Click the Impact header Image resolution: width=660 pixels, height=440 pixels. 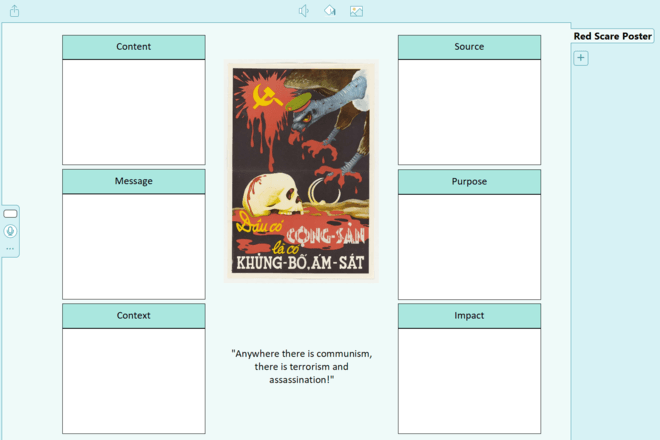coord(469,316)
